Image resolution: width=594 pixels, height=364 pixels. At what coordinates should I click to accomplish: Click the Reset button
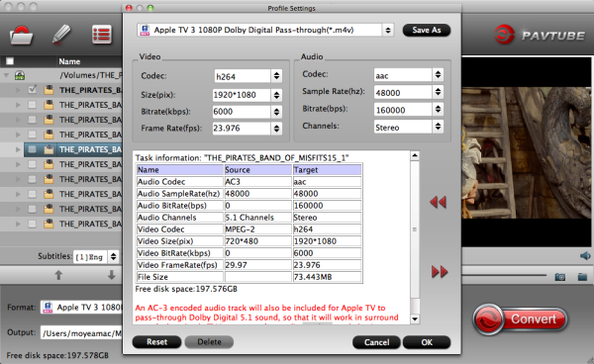coord(156,341)
